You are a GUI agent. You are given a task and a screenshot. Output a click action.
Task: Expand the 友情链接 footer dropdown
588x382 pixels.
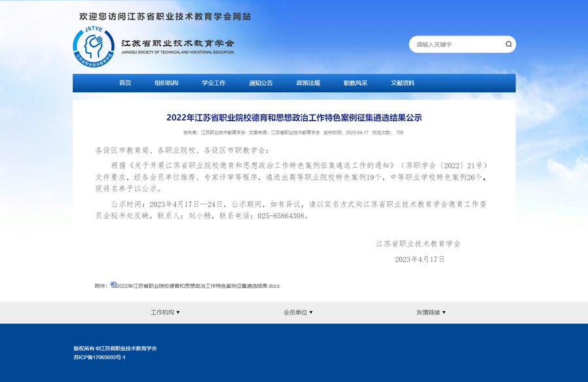click(430, 313)
